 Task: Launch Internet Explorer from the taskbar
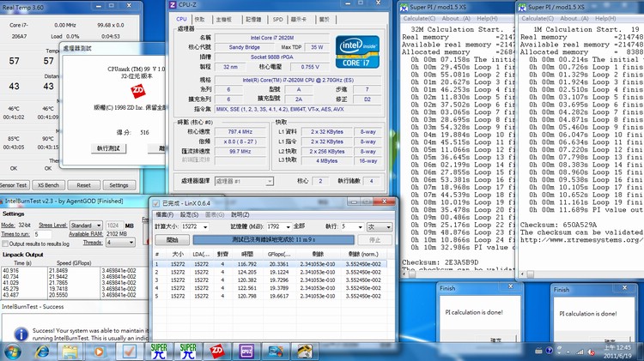pyautogui.click(x=42, y=352)
